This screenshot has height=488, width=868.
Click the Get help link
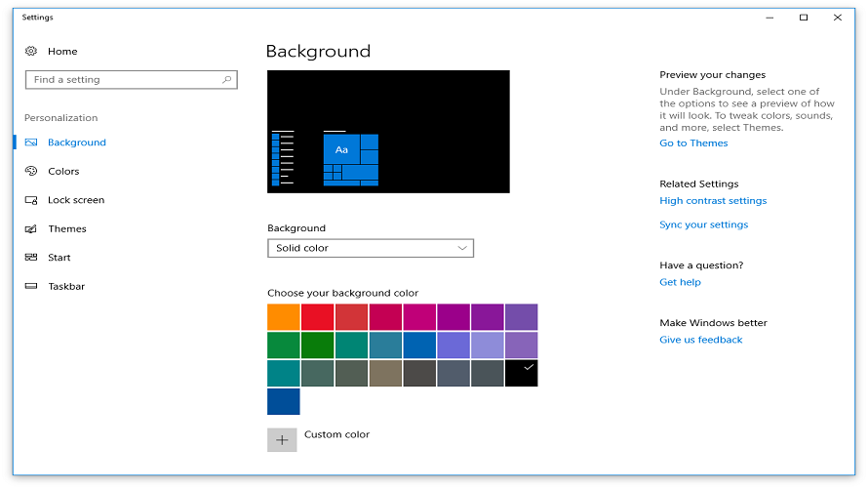coord(680,282)
